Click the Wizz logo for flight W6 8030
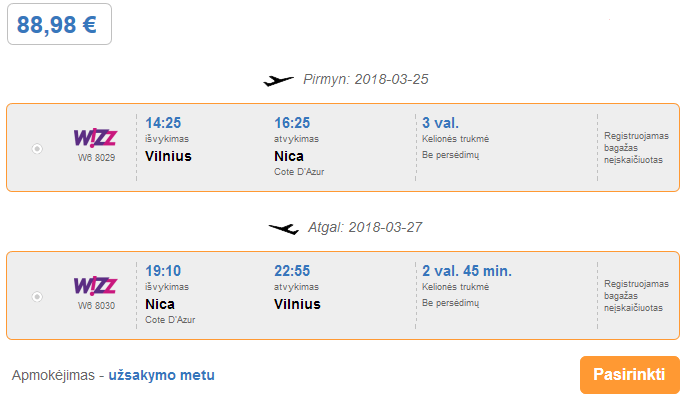 pos(95,286)
